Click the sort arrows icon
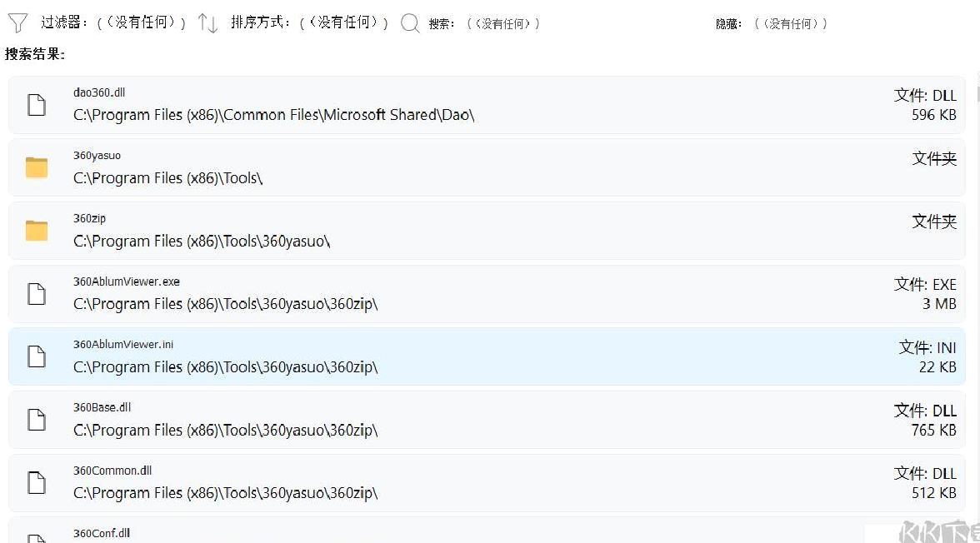 [207, 23]
